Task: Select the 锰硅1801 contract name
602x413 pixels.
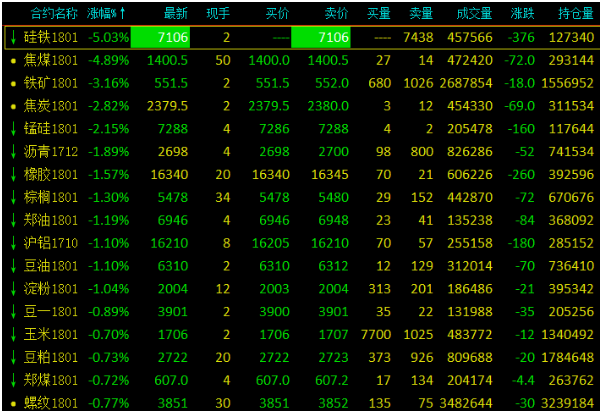Action: [50, 129]
